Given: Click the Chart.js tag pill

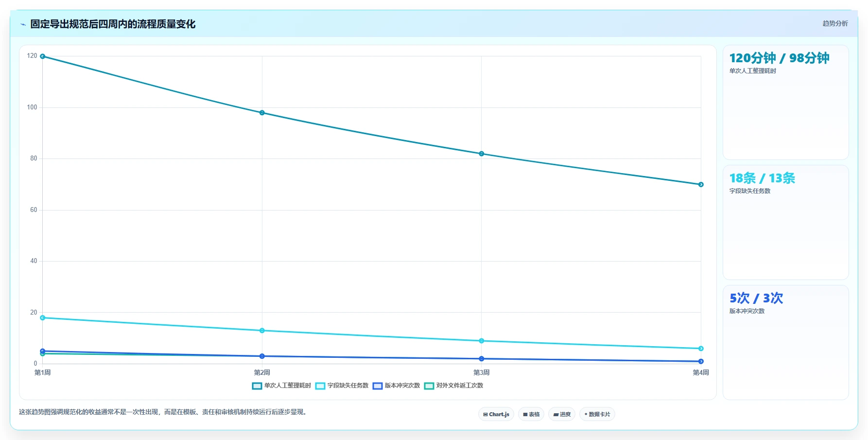Looking at the screenshot, I should coord(496,414).
